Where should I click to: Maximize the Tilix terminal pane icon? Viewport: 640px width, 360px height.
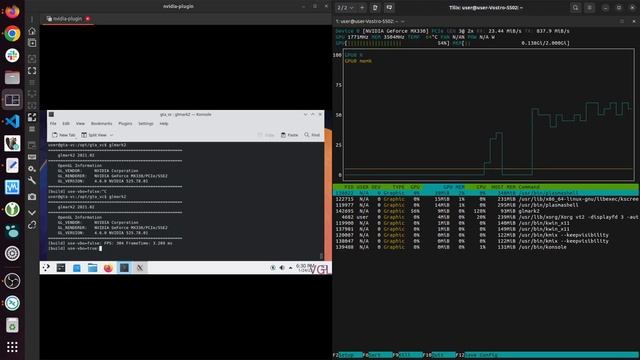point(622,21)
